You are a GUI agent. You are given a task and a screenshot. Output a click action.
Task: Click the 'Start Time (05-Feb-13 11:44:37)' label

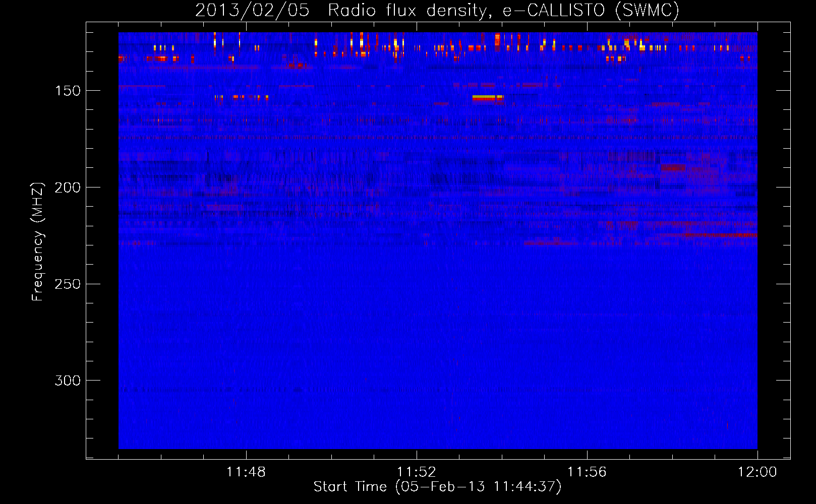tap(437, 487)
